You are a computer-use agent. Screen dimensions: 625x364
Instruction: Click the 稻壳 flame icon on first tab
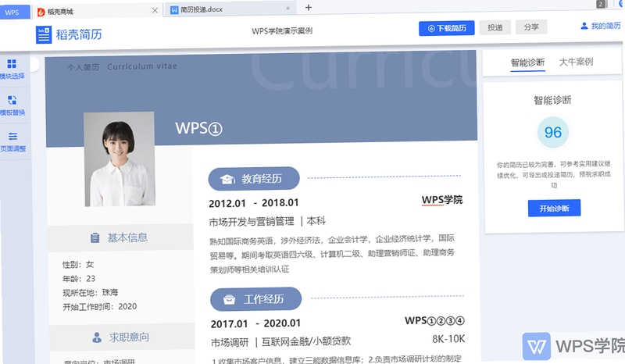[41, 12]
